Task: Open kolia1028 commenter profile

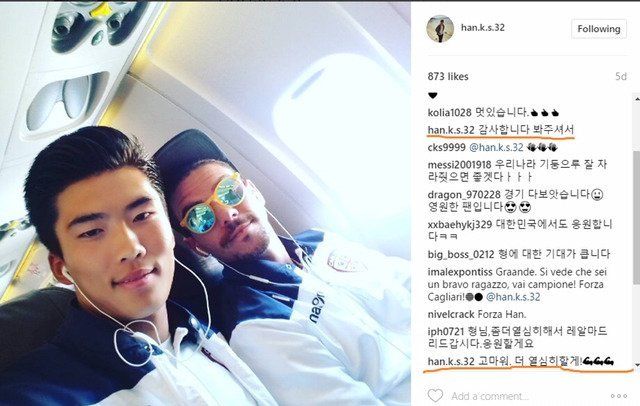Action: pyautogui.click(x=449, y=113)
